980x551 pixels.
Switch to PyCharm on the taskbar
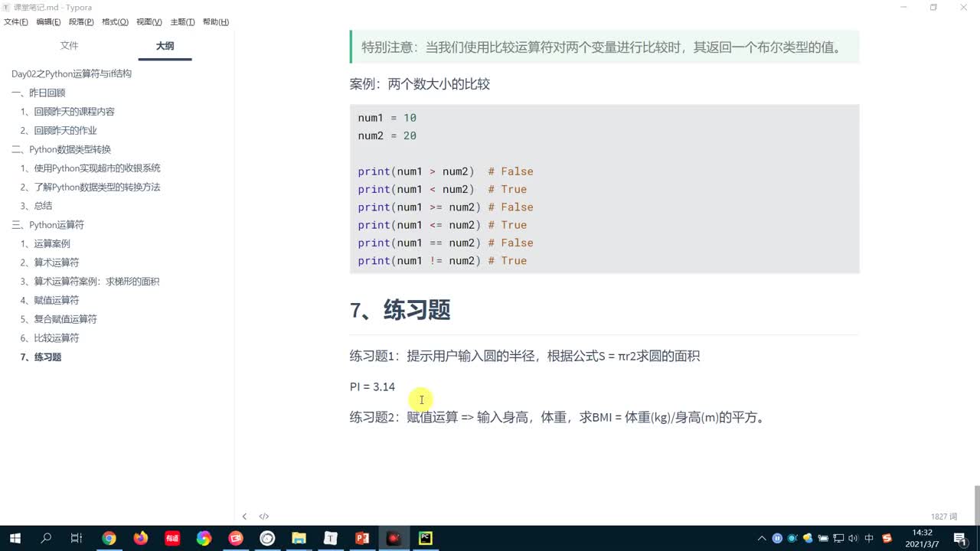[x=425, y=538]
